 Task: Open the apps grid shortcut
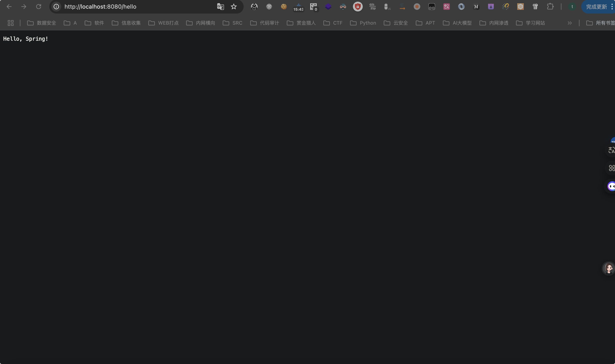[x=10, y=23]
